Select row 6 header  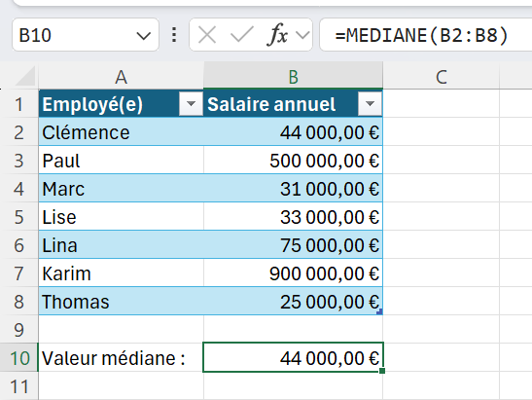pyautogui.click(x=19, y=245)
